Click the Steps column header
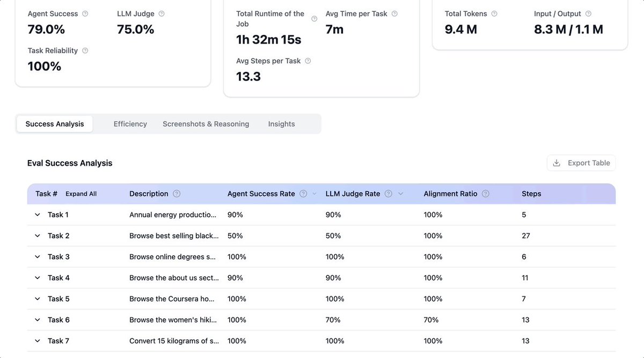Image resolution: width=644 pixels, height=358 pixels. [531, 194]
